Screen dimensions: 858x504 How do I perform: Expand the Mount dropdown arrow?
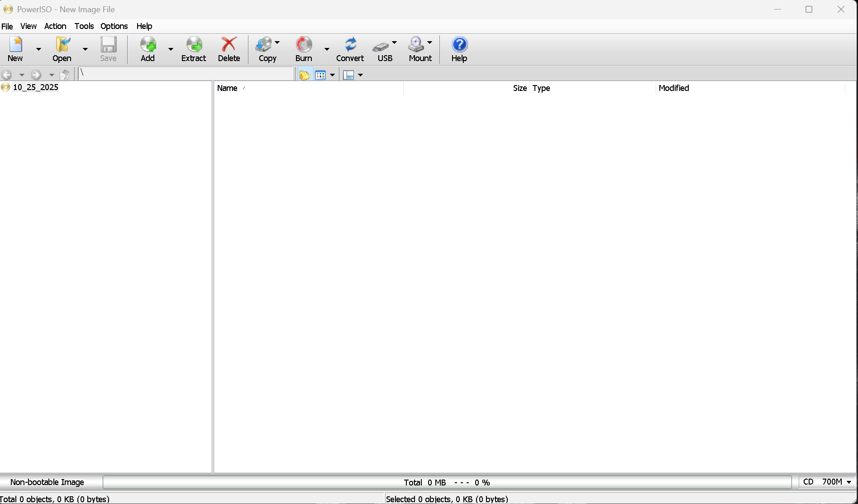pyautogui.click(x=429, y=43)
